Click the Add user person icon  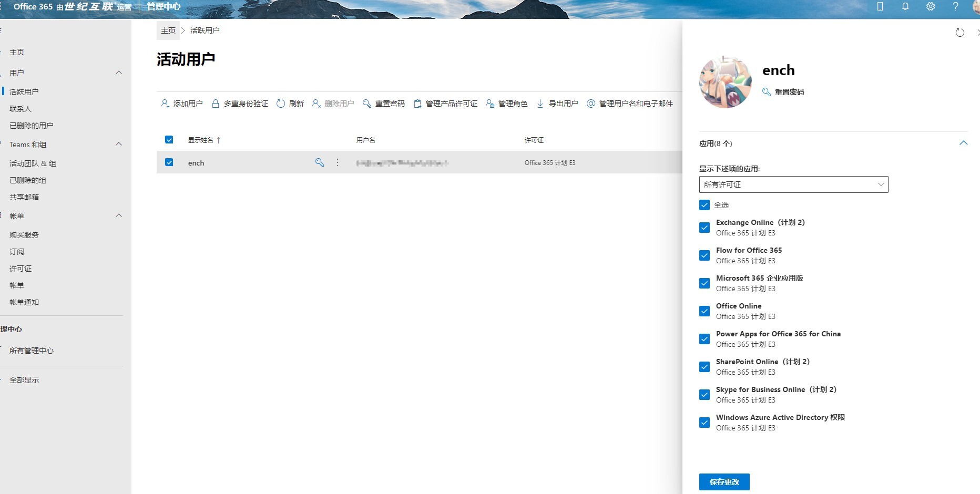pyautogui.click(x=165, y=104)
